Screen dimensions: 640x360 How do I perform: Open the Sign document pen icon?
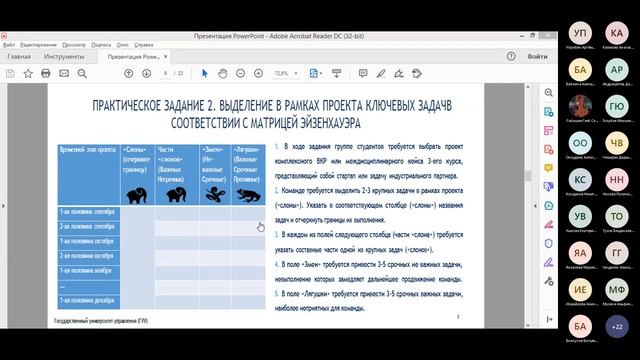click(399, 73)
